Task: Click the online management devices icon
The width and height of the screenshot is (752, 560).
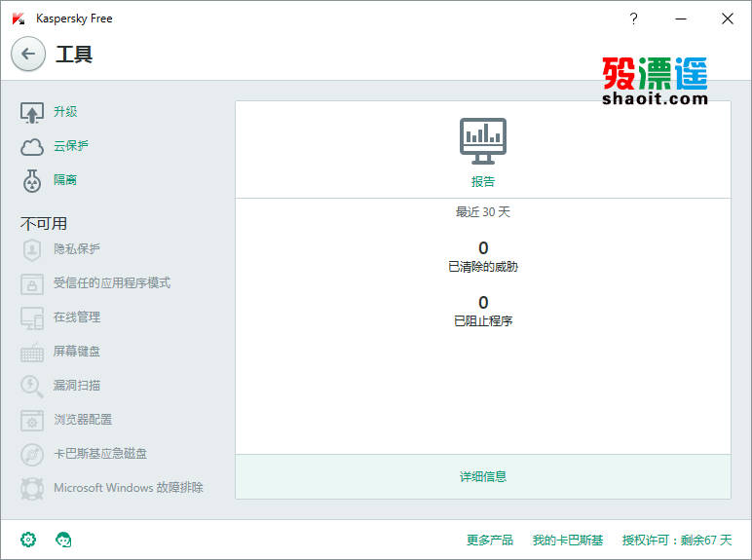Action: pyautogui.click(x=32, y=318)
